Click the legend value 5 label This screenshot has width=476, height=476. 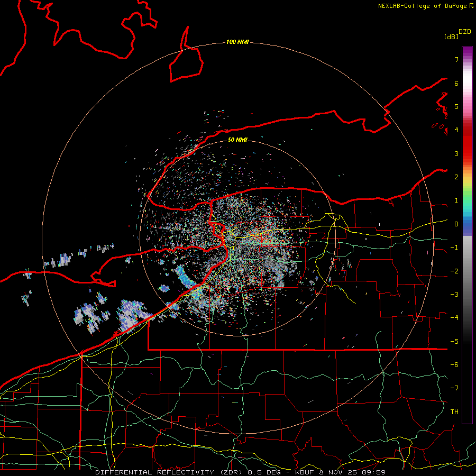click(x=456, y=106)
